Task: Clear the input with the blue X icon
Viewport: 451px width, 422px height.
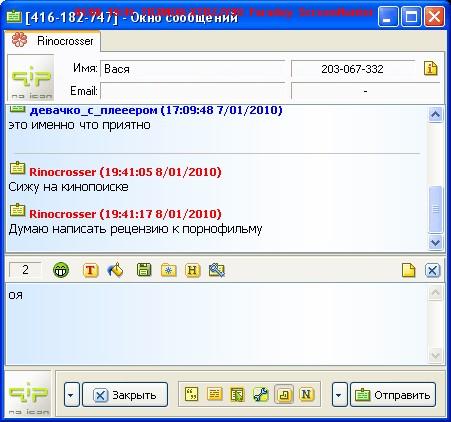Action: [x=432, y=270]
